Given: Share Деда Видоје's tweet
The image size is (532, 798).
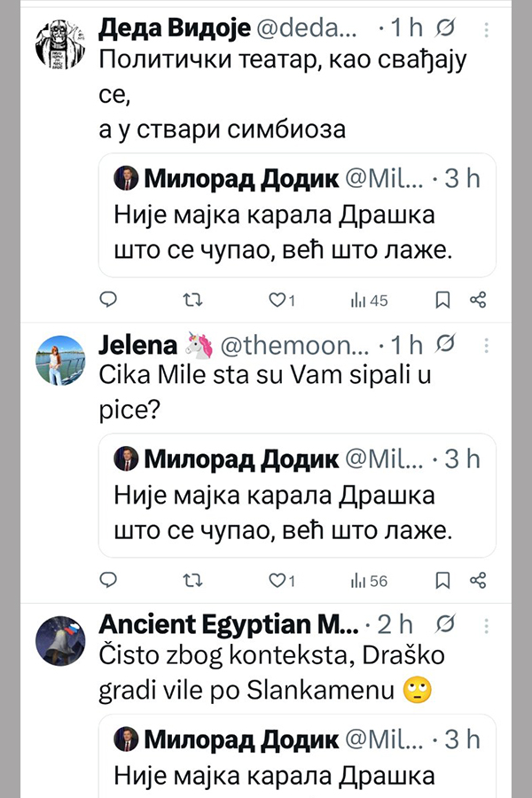Looking at the screenshot, I should [x=478, y=301].
